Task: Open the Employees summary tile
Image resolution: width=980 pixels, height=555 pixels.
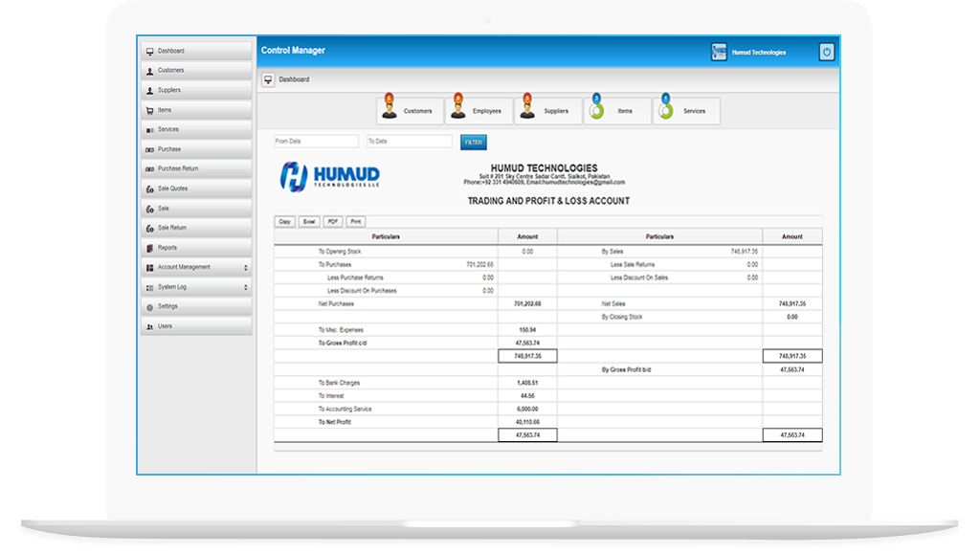Action: click(x=478, y=111)
